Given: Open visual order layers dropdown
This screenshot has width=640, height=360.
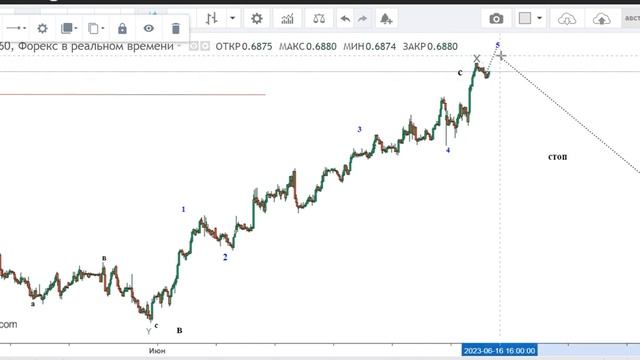Looking at the screenshot, I should [x=68, y=28].
